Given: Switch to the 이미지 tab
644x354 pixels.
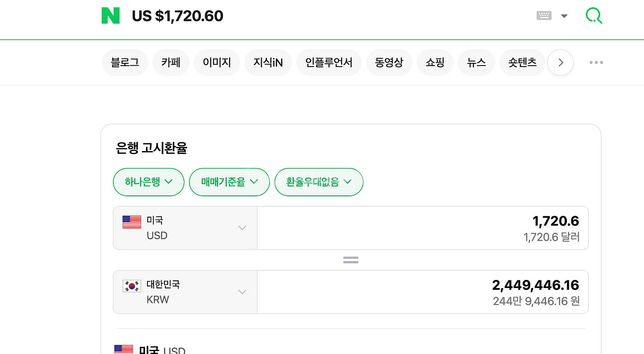Looking at the screenshot, I should point(217,62).
